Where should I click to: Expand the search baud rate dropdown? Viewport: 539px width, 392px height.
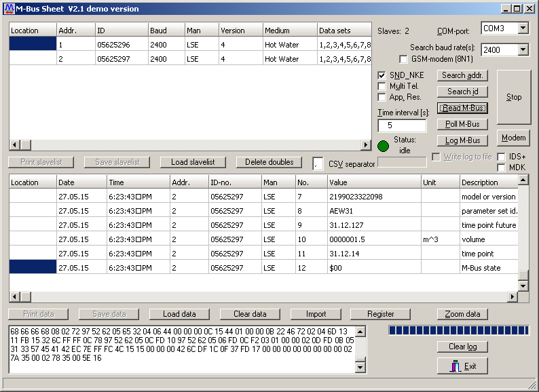[522, 50]
